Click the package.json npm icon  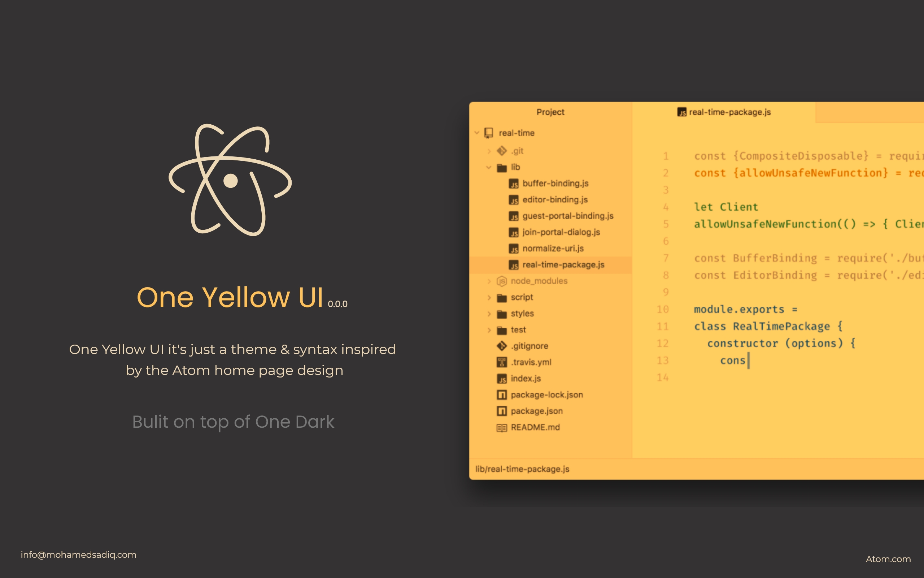[x=502, y=411]
